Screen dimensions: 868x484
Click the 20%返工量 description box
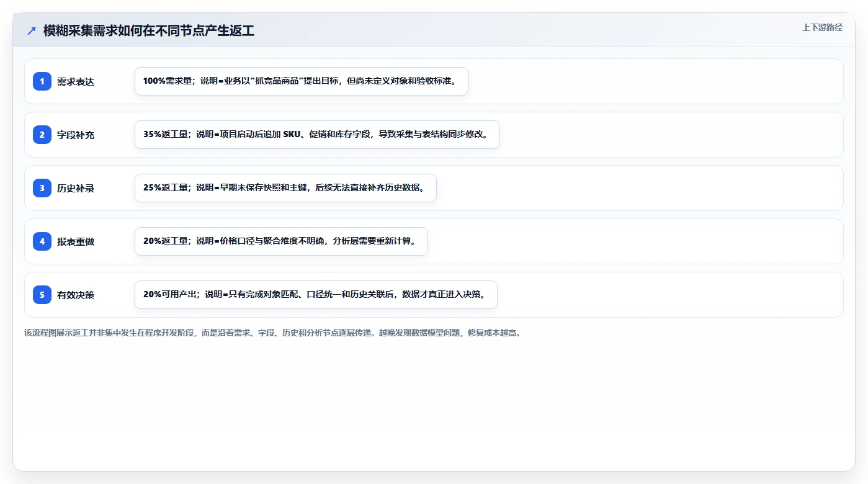281,241
